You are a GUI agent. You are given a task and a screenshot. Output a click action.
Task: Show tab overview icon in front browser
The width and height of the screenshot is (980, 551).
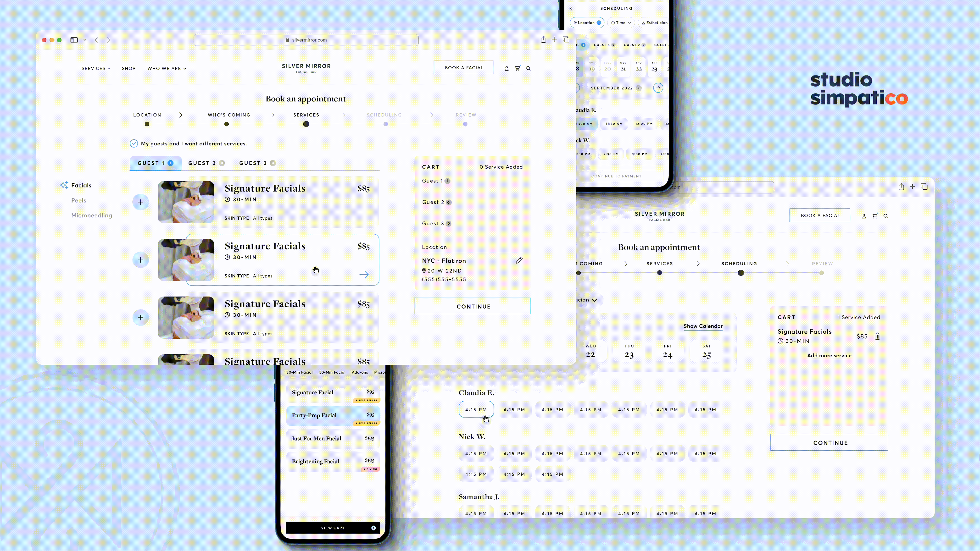(566, 39)
